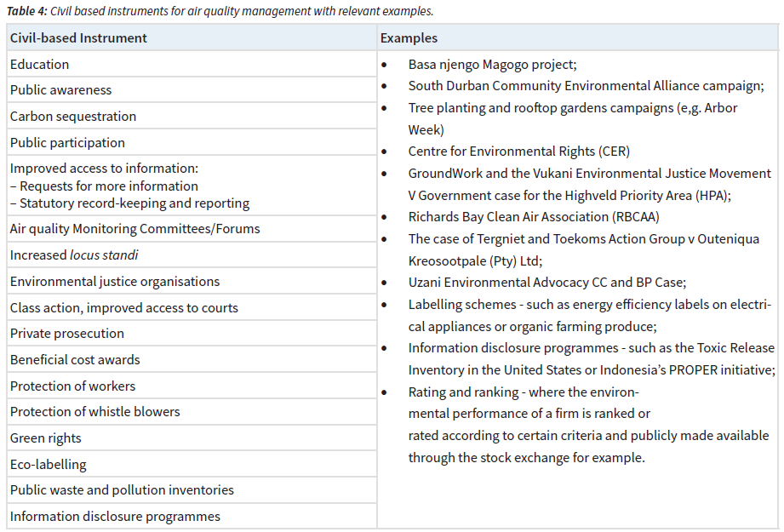Click the "Basa njengo Magogo project" bullet

tap(492, 65)
